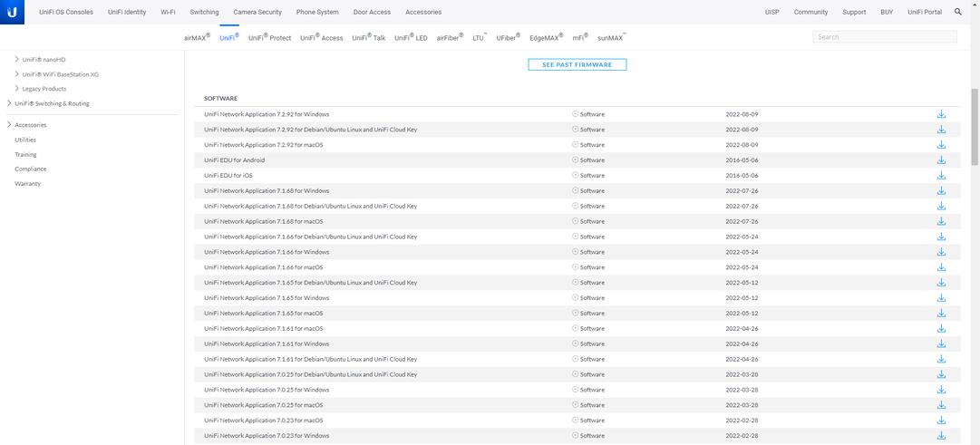Viewport: 980px width, 445px height.
Task: Download UniFi Network Application 7.1.68 for Windows
Action: click(941, 191)
